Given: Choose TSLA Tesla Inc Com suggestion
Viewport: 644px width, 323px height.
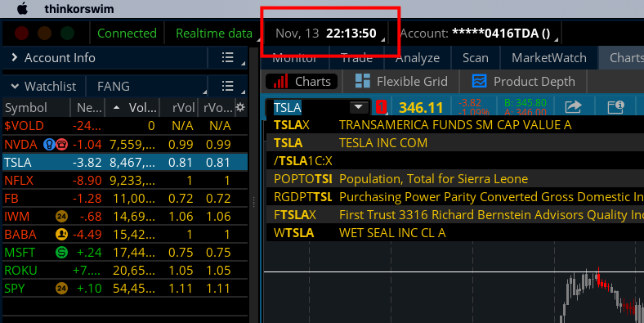Looking at the screenshot, I should [455, 143].
